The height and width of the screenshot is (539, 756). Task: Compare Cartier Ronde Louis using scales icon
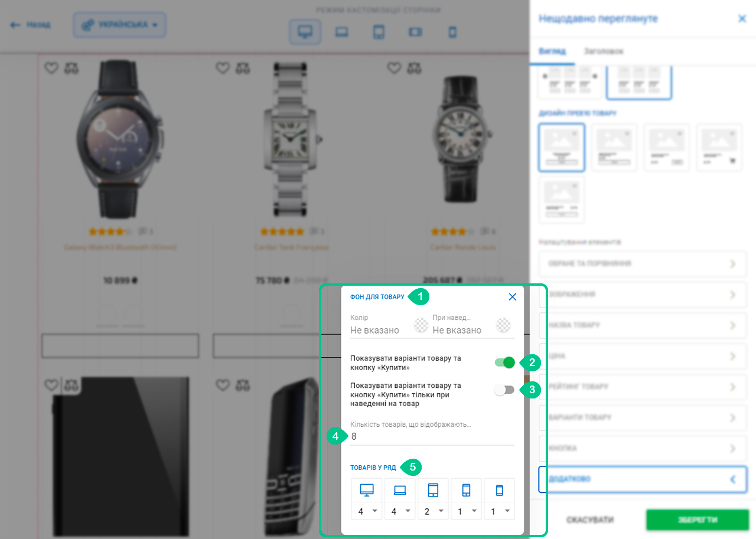[414, 68]
